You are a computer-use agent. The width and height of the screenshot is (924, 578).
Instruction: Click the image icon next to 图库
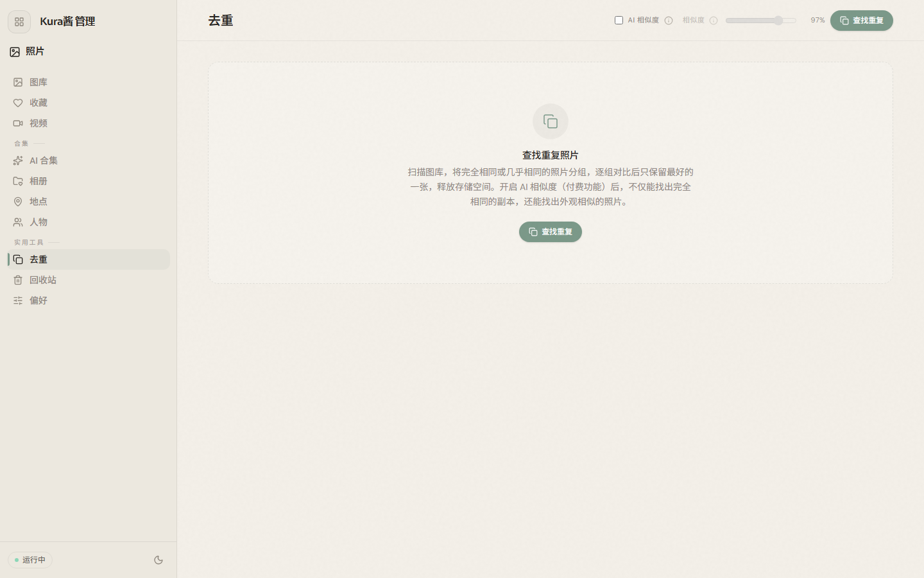click(18, 82)
